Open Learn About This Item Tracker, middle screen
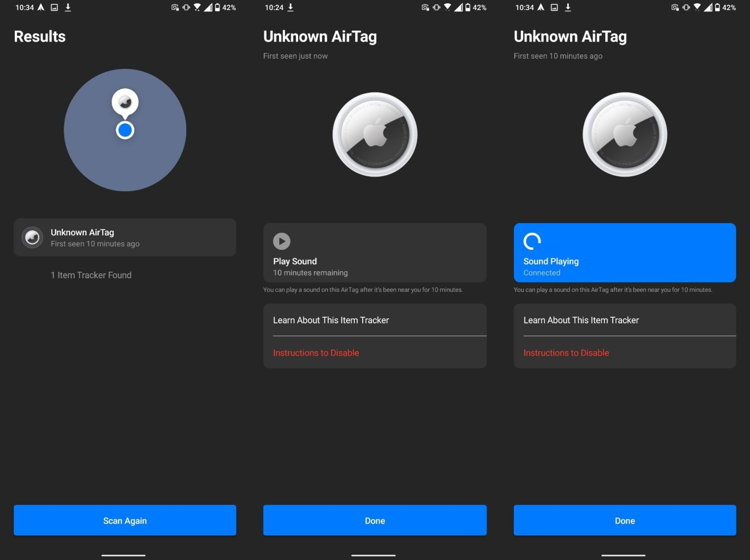 (375, 320)
